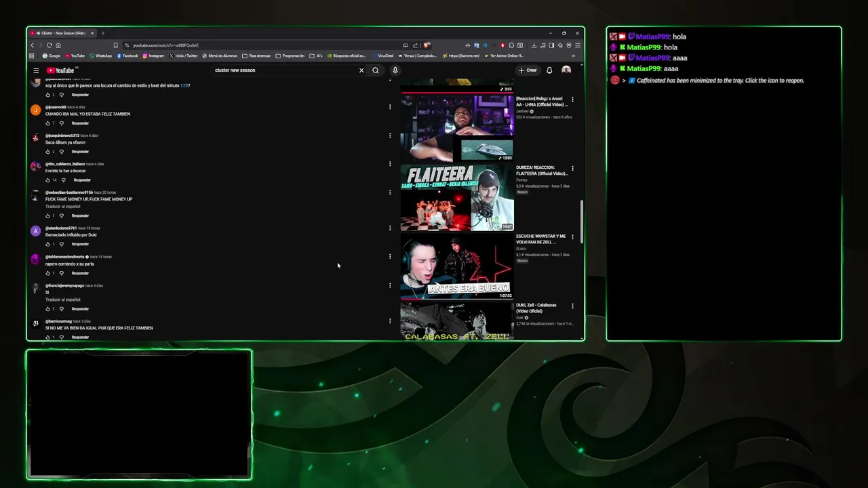Open the 'ANTES ERA BUENO' video thumbnail
Viewport: 868px width, 488px height.
click(x=457, y=266)
